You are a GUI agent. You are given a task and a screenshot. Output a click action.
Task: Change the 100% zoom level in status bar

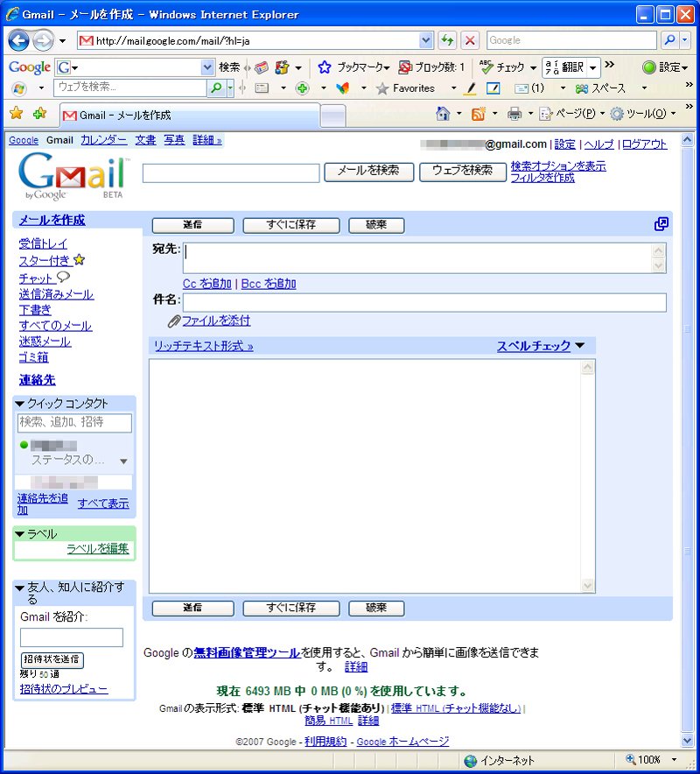point(651,760)
